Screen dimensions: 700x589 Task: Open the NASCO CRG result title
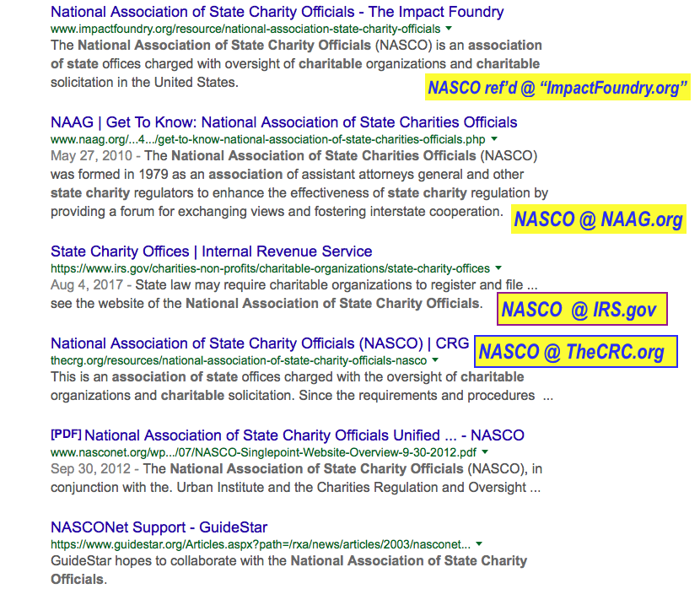[259, 343]
